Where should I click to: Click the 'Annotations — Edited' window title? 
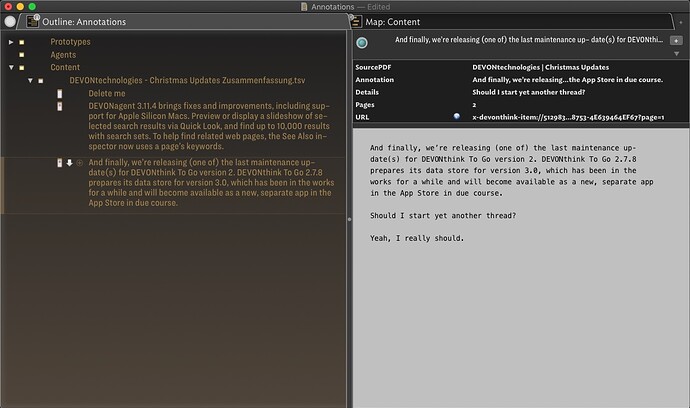pyautogui.click(x=350, y=7)
